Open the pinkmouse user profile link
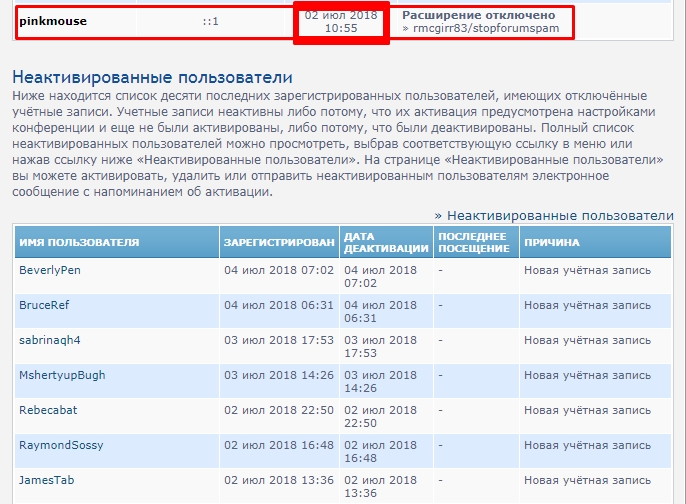Screen dimensions: 686x504 click(x=53, y=22)
